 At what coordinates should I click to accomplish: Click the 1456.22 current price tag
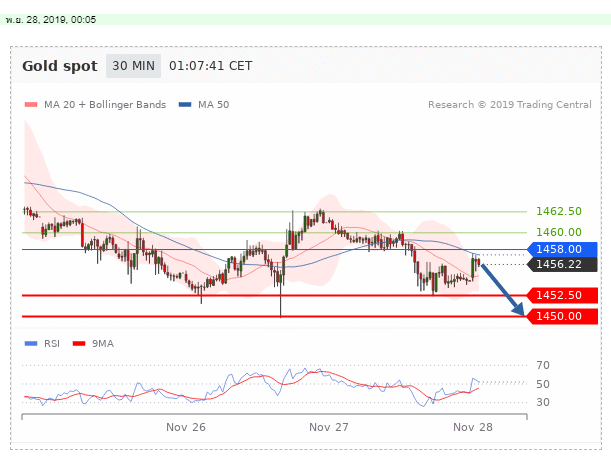click(x=562, y=265)
